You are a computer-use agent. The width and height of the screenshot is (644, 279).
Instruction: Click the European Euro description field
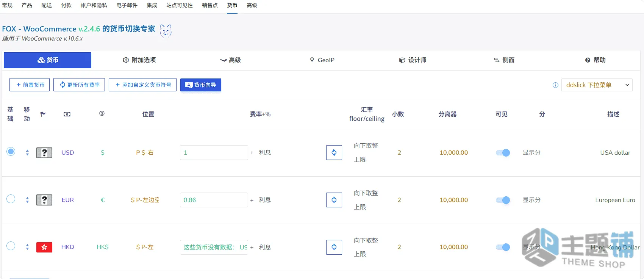click(x=615, y=200)
